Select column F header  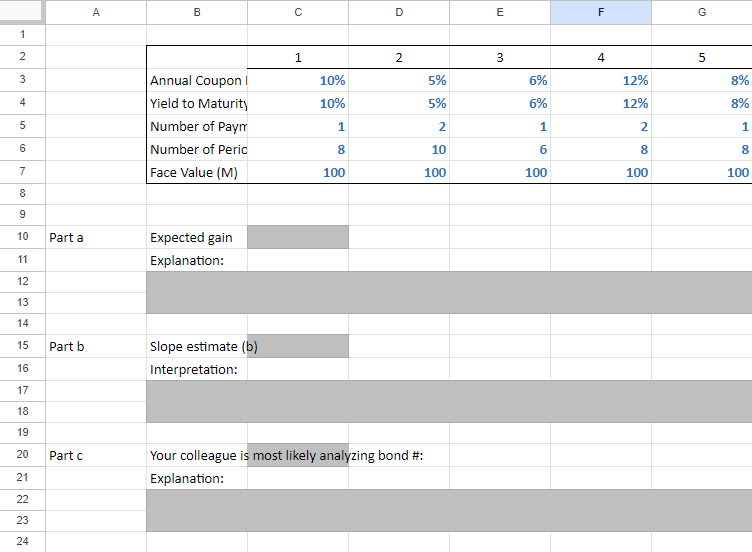(600, 12)
